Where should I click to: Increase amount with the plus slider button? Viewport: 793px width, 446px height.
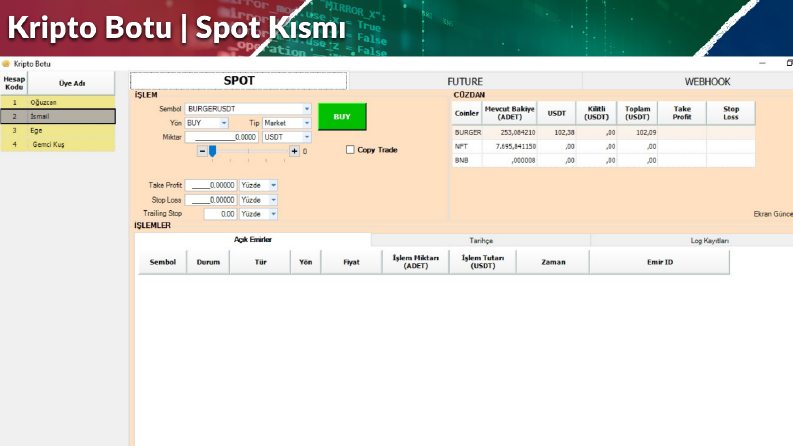click(294, 151)
